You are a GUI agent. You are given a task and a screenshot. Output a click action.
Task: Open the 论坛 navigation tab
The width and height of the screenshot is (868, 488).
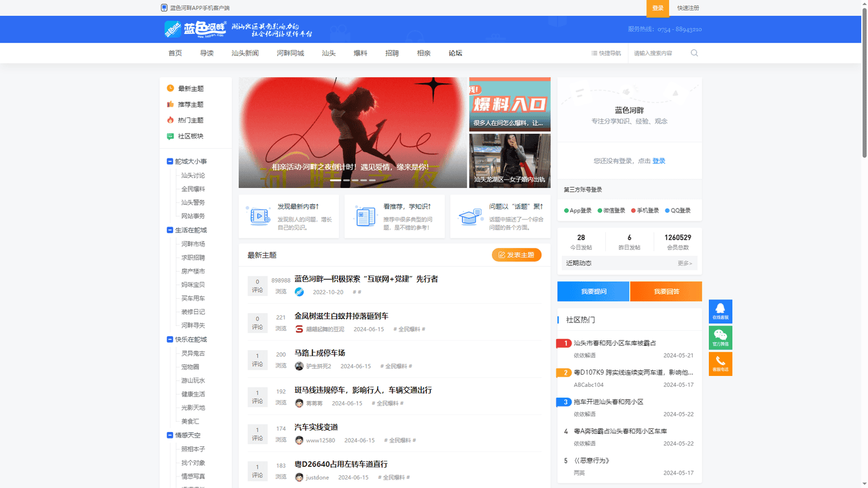pyautogui.click(x=455, y=53)
